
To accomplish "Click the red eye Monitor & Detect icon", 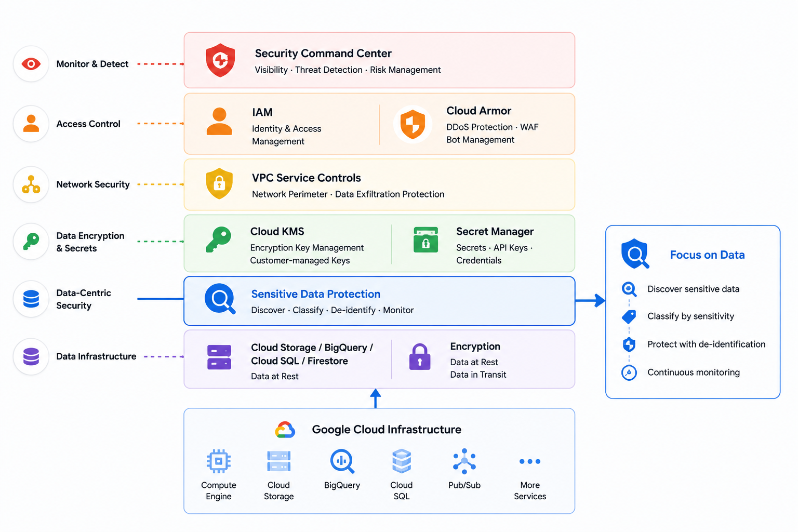I will pos(31,64).
